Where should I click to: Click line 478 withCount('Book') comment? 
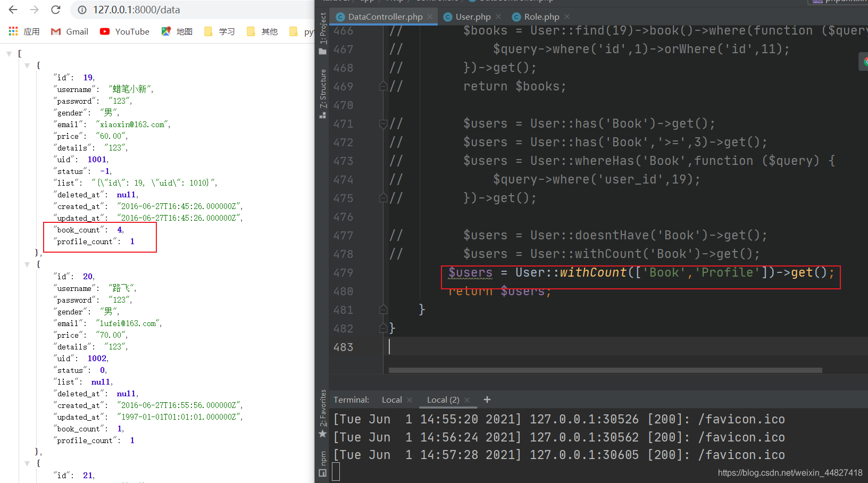[611, 254]
